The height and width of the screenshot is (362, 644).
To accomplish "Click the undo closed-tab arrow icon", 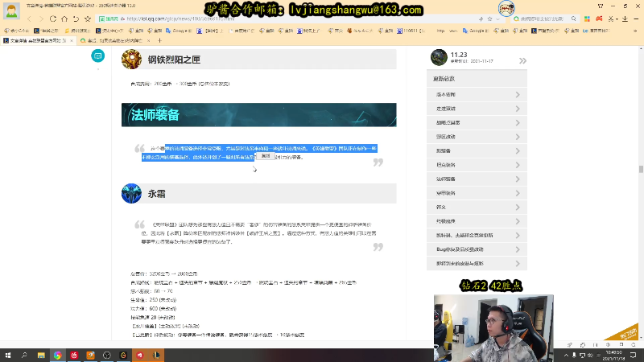I will click(76, 19).
